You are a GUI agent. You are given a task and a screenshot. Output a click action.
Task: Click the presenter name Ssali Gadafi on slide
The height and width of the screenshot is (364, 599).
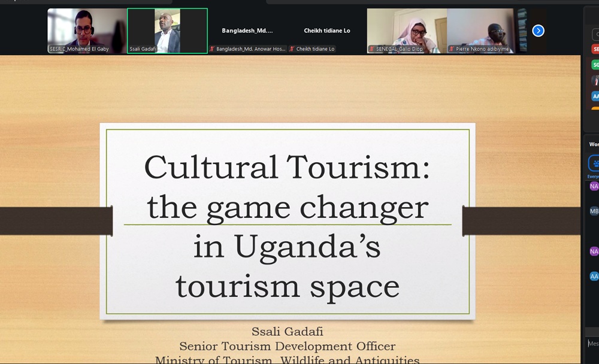click(287, 332)
